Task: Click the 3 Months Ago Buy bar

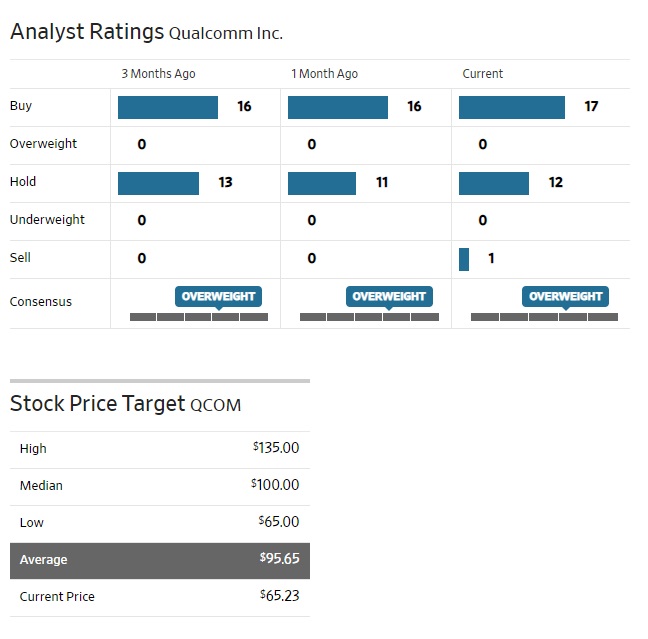Action: click(167, 107)
